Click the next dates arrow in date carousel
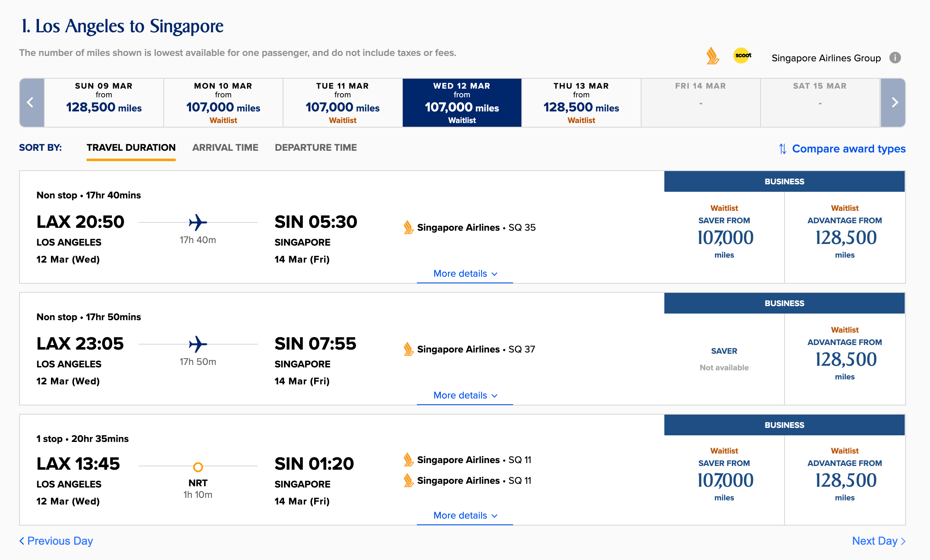The width and height of the screenshot is (930, 560). [894, 102]
